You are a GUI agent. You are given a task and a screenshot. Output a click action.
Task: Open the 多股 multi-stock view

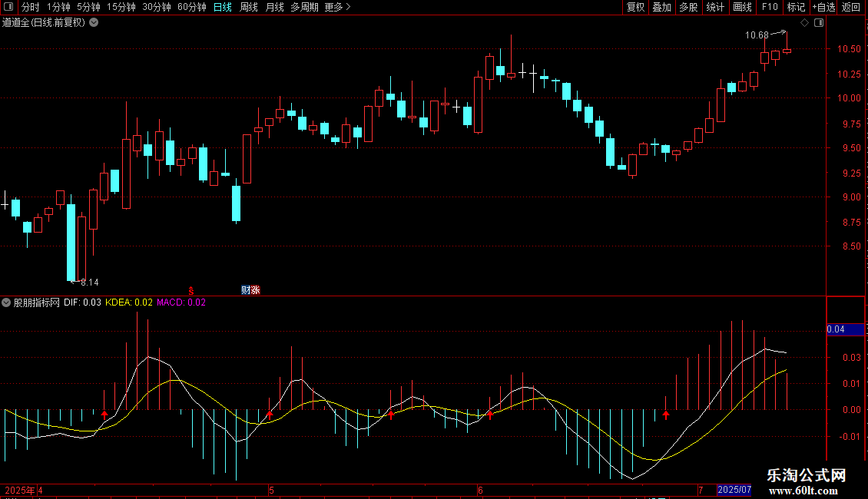pyautogui.click(x=689, y=7)
